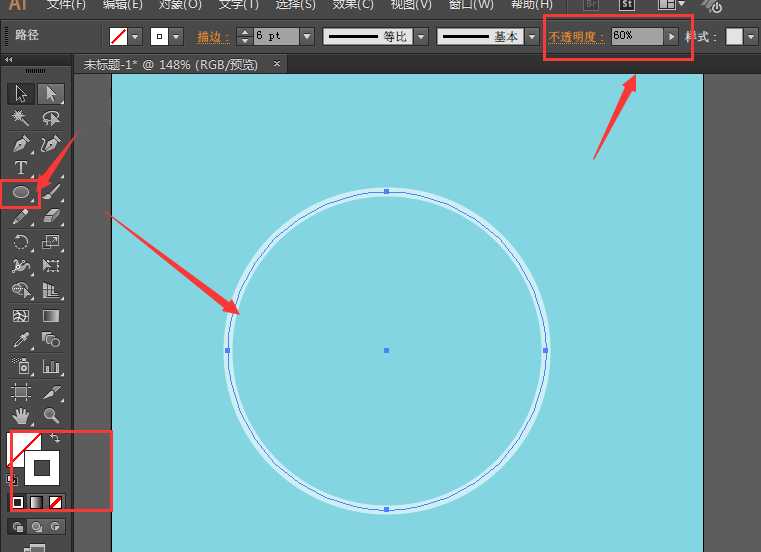Image resolution: width=761 pixels, height=552 pixels.
Task: Select the Warp tool
Action: (21, 266)
